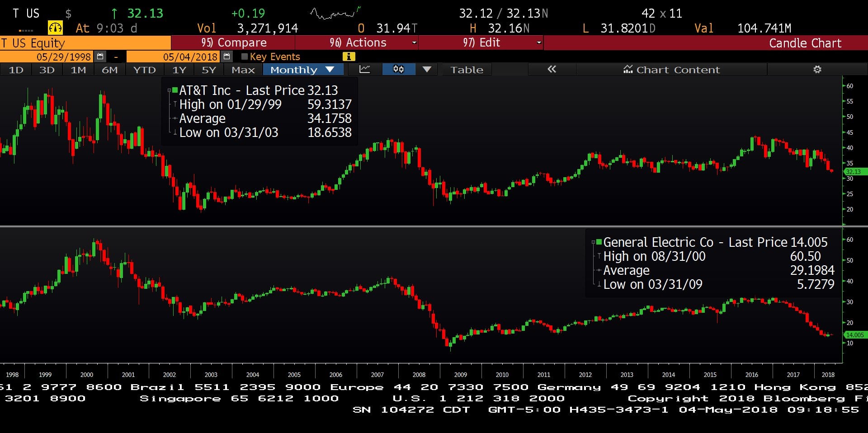The image size is (868, 433).
Task: Open the Monthly periodicity dropdown
Action: pos(303,70)
